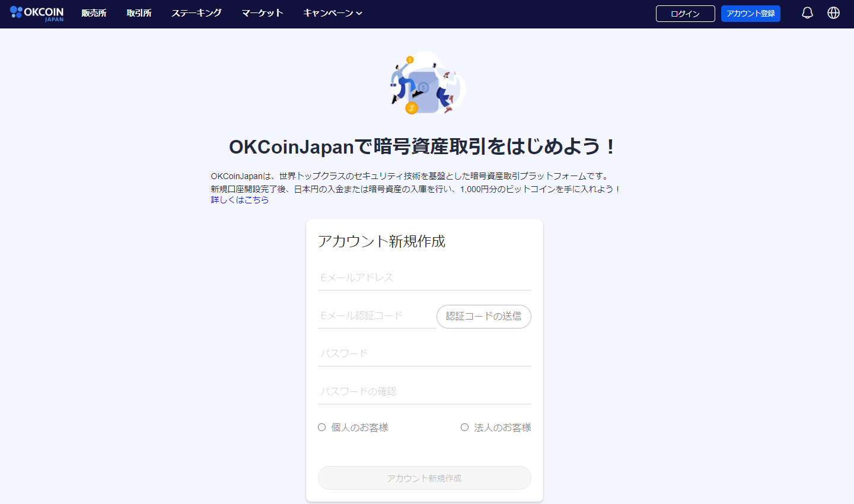Go to the 取引所 page
Image resolution: width=854 pixels, height=504 pixels.
click(139, 13)
